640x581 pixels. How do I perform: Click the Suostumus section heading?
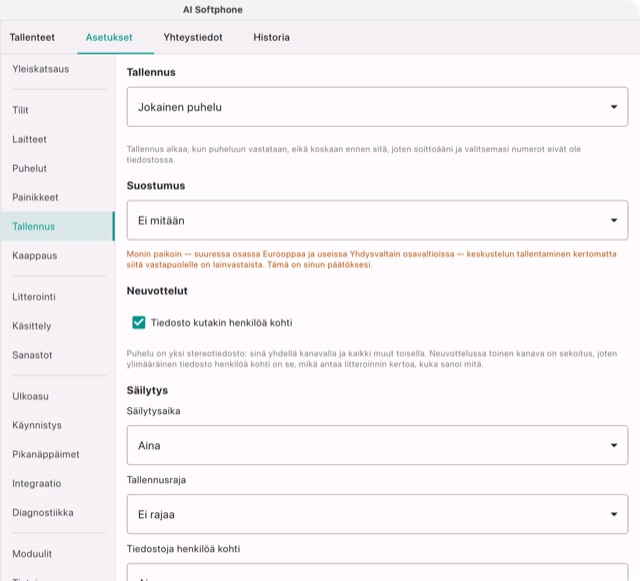pos(156,186)
